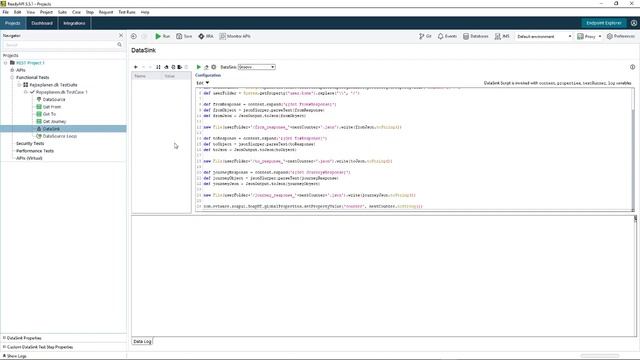The height and width of the screenshot is (360, 640).
Task: Open the Project menu
Action: 46,12
